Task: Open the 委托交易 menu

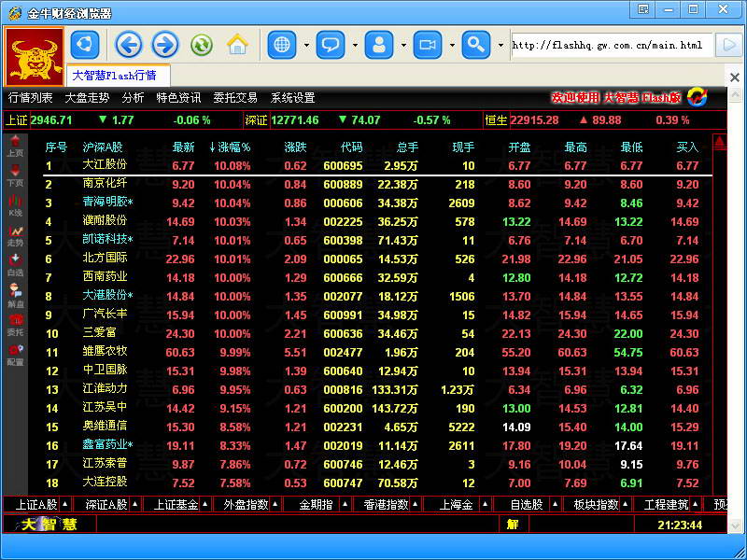Action: [235, 98]
